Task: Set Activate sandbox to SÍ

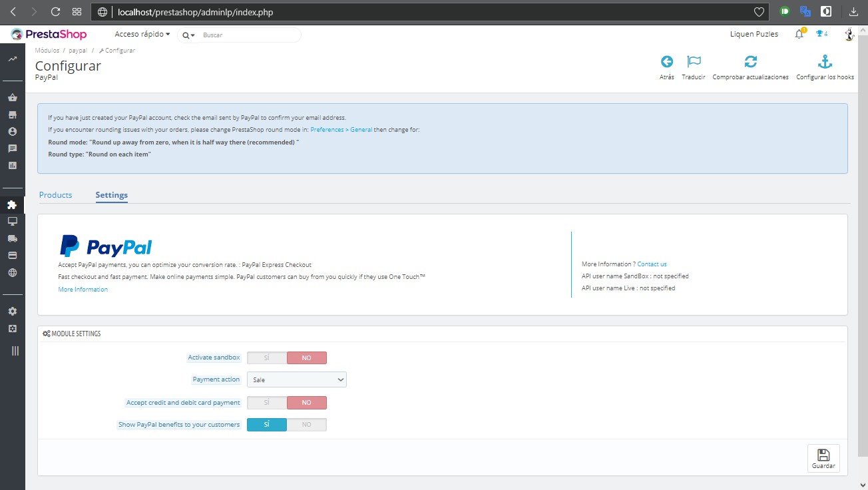Action: coord(267,358)
